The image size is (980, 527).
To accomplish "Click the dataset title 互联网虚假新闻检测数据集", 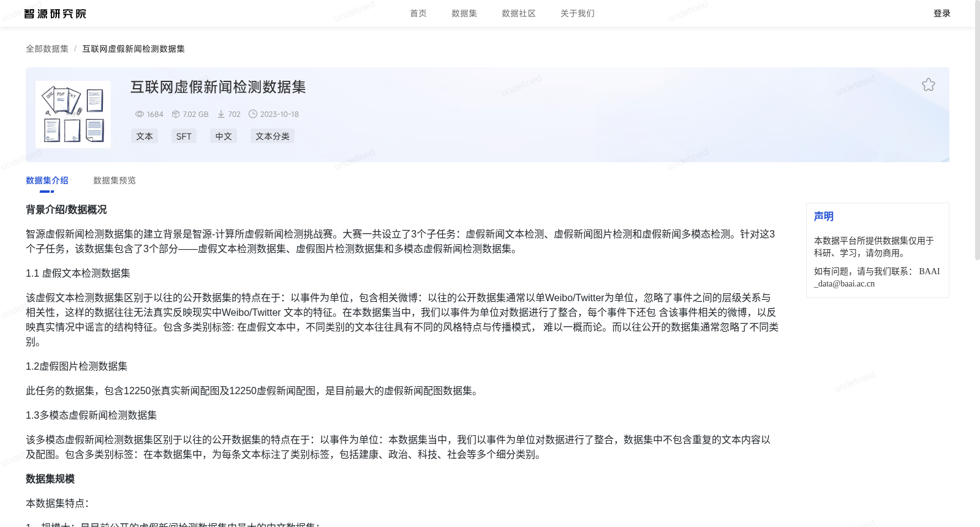I will (x=218, y=87).
